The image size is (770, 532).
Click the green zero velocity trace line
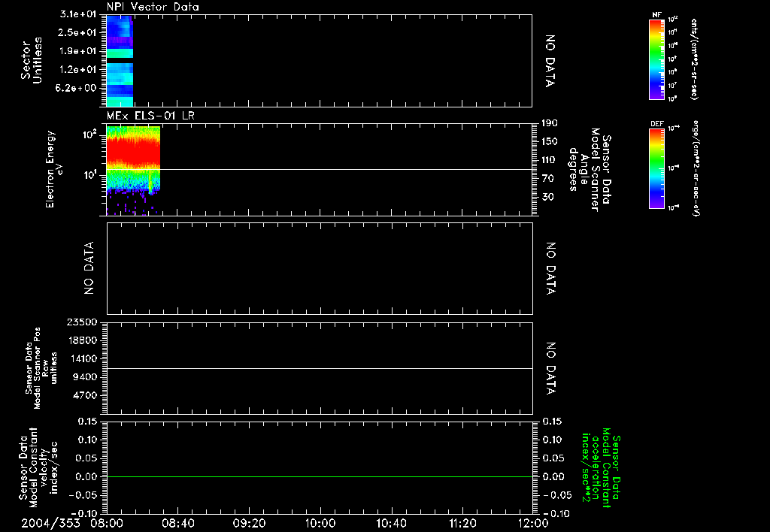point(320,476)
